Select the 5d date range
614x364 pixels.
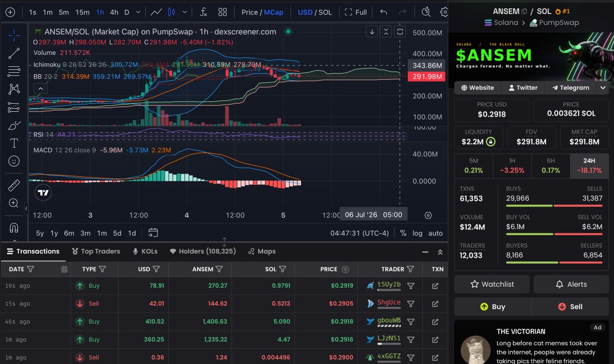point(117,233)
